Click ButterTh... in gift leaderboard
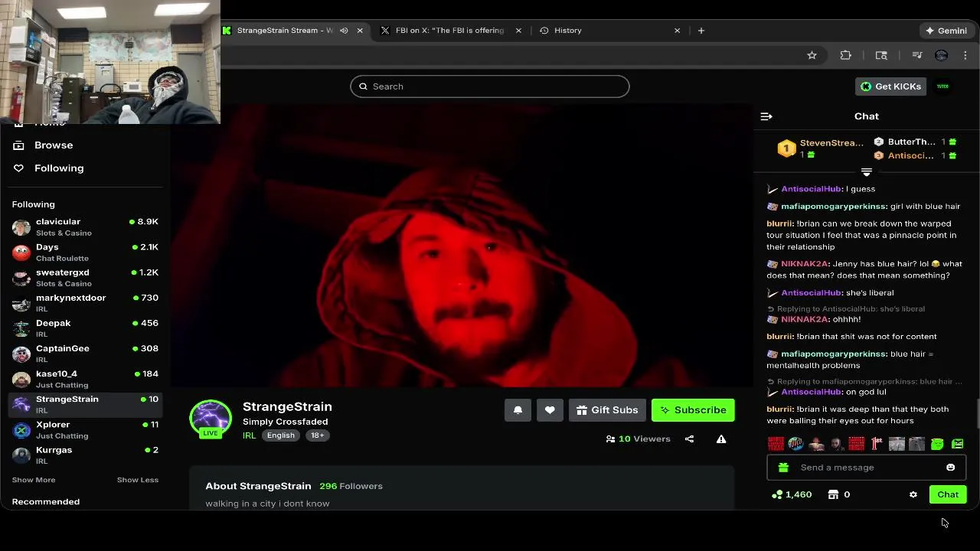Viewport: 980px width, 551px height. pyautogui.click(x=911, y=142)
